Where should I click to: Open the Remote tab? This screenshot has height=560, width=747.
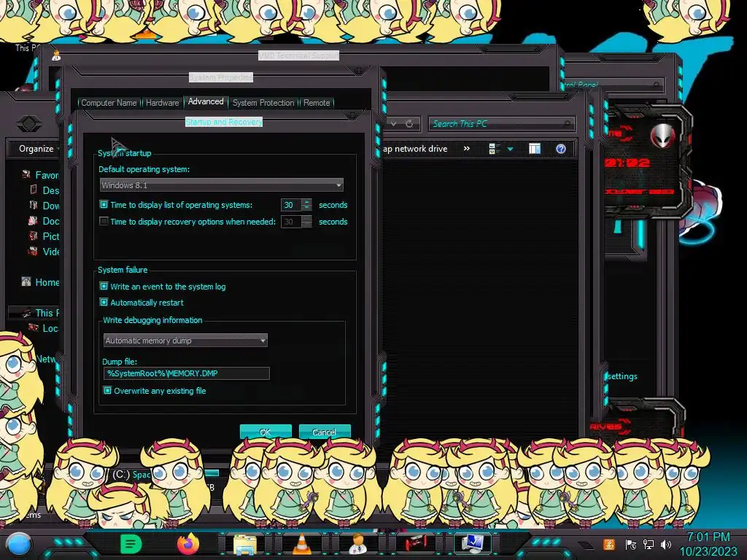317,102
